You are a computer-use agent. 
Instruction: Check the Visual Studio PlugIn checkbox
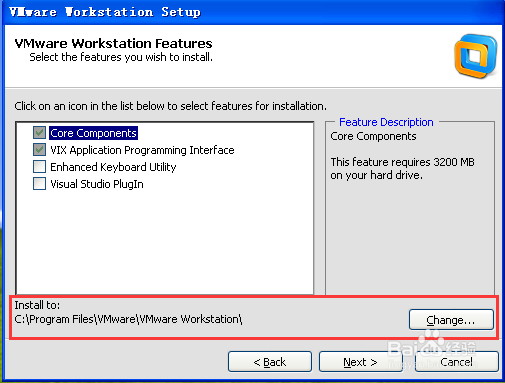click(x=39, y=184)
